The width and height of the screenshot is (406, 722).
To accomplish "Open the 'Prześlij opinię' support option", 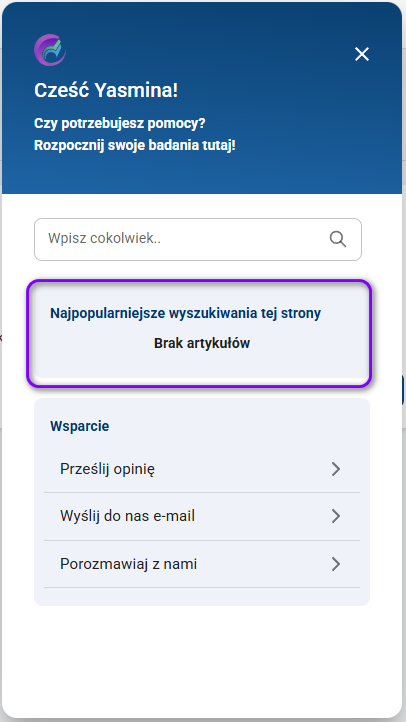I will (202, 469).
